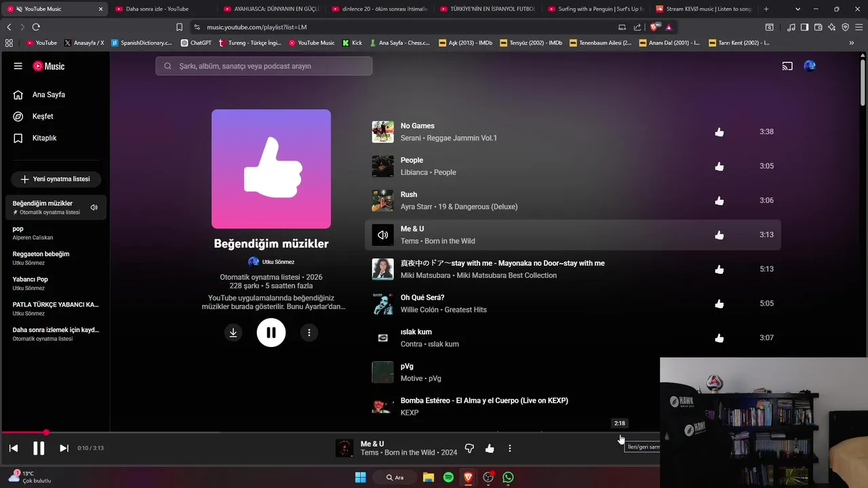Open playlist three-dot options menu
Screen dimensions: 868x488
click(x=309, y=333)
